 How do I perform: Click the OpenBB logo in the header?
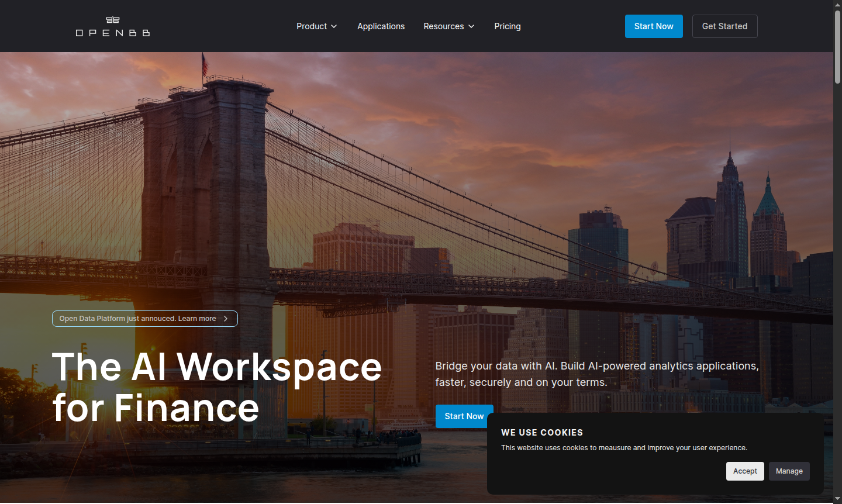pyautogui.click(x=113, y=26)
